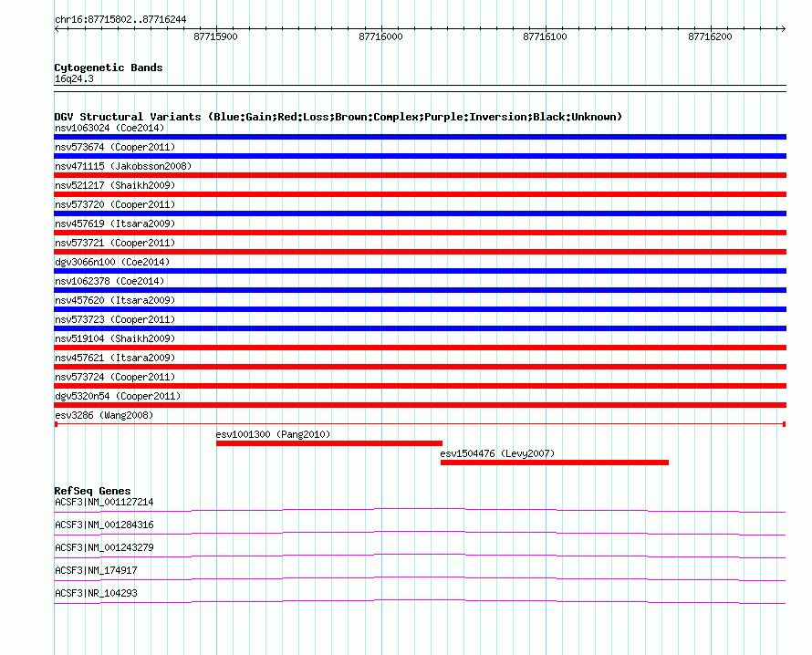The image size is (812, 655).
Task: Click ruler position 87716200
Action: [710, 36]
